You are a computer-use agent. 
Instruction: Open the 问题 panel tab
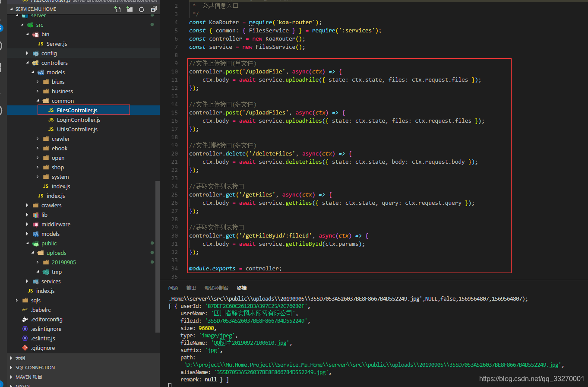[173, 288]
